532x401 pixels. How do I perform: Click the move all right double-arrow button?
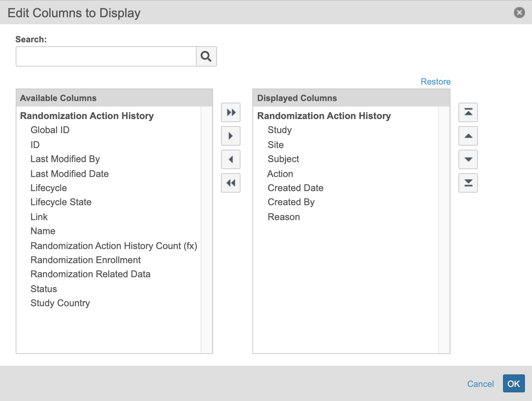231,113
